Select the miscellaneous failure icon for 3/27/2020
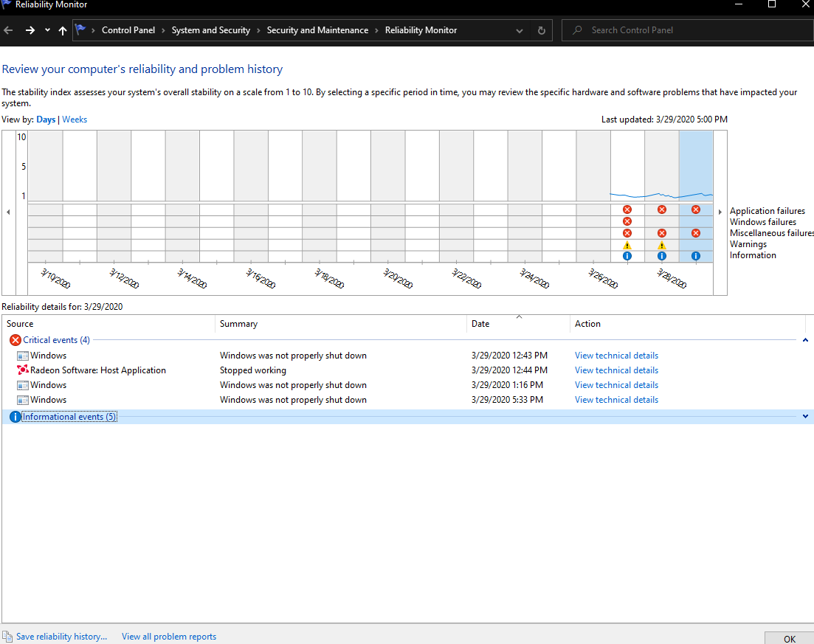The width and height of the screenshot is (814, 644). pyautogui.click(x=627, y=234)
